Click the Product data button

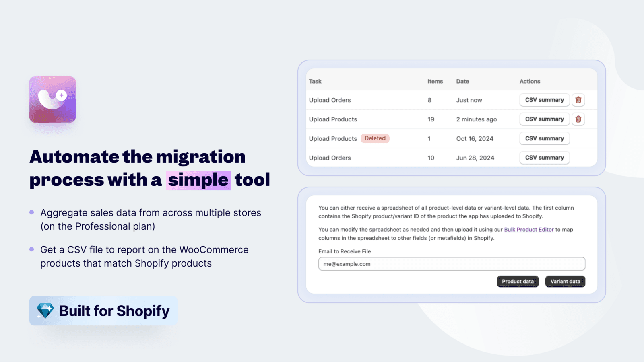point(518,281)
